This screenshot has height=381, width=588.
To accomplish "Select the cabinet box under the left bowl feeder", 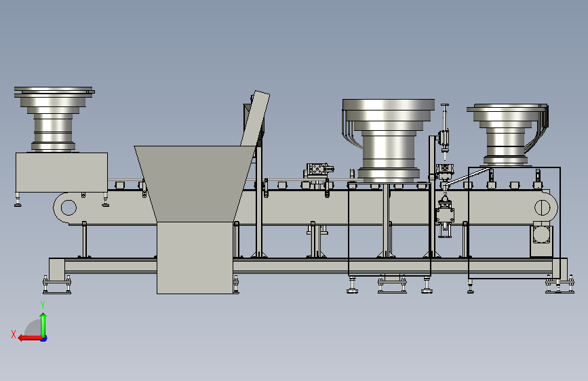I will [x=62, y=172].
